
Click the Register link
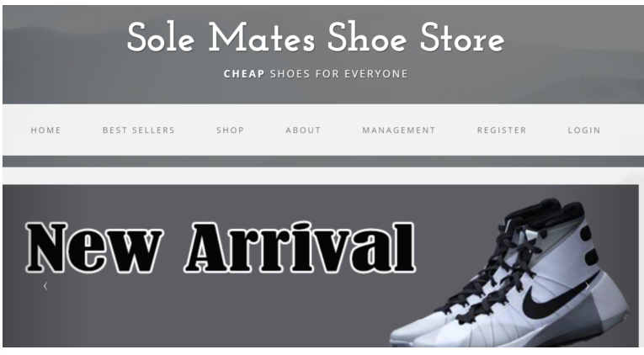(x=502, y=130)
